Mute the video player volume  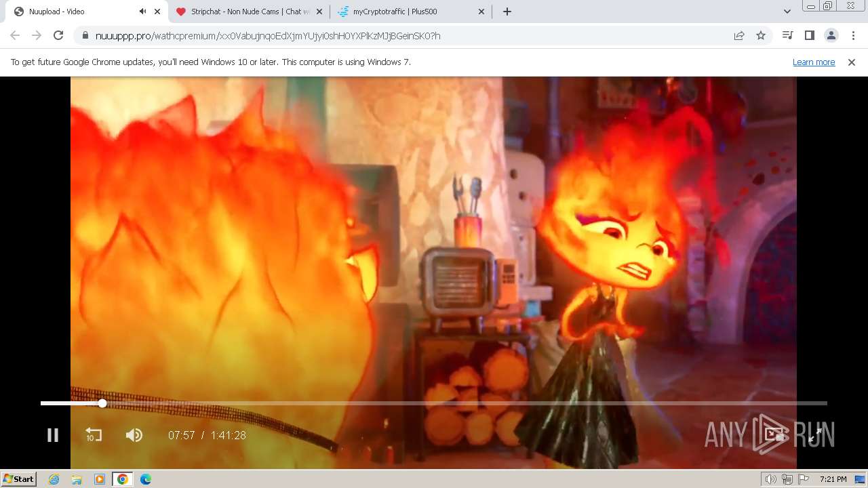point(134,435)
